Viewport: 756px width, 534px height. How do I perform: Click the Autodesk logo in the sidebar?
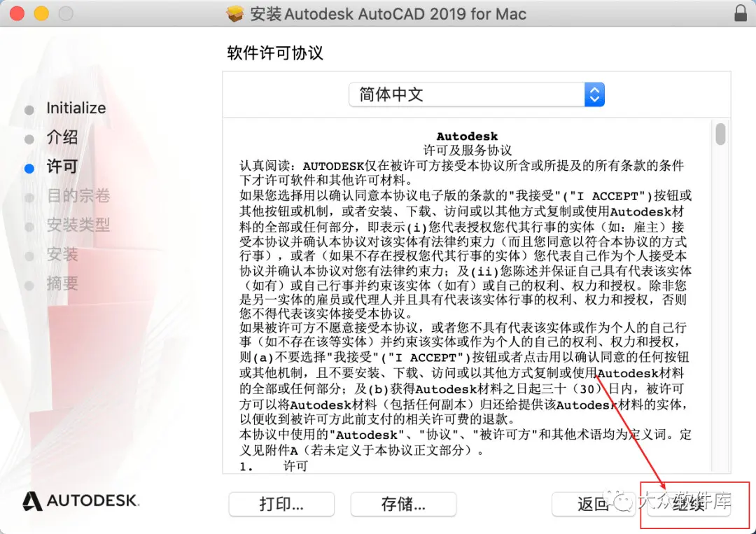[81, 500]
